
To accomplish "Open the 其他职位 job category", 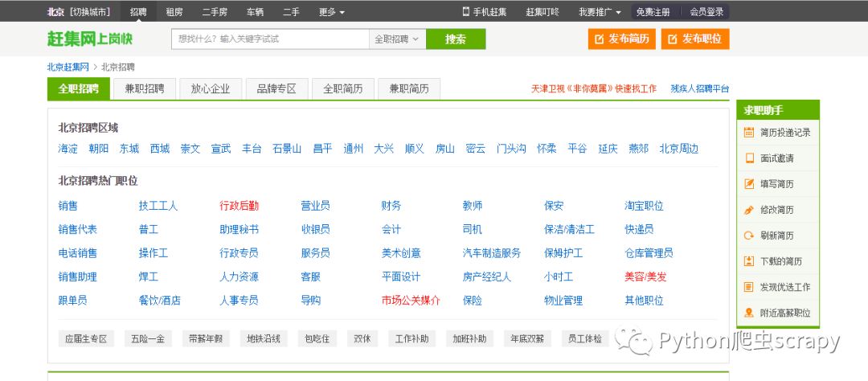I will pyautogui.click(x=644, y=301).
